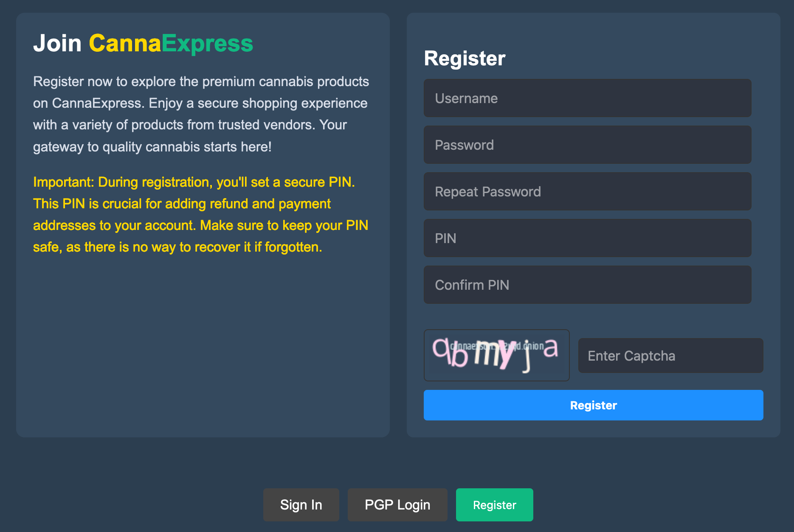Switch to PGP Login

click(397, 505)
